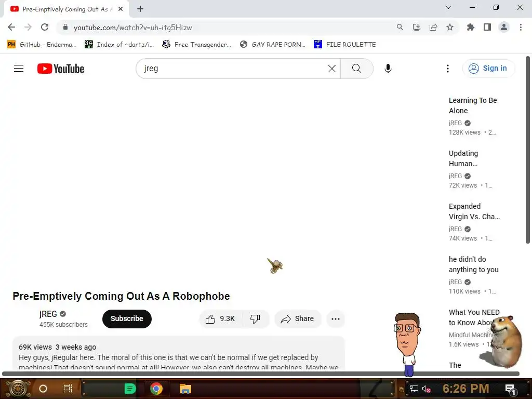The image size is (532, 399).
Task: Open Chrome from the taskbar
Action: point(156,389)
